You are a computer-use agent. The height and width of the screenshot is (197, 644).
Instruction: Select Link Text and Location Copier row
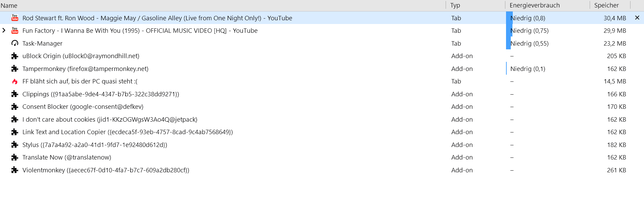127,132
